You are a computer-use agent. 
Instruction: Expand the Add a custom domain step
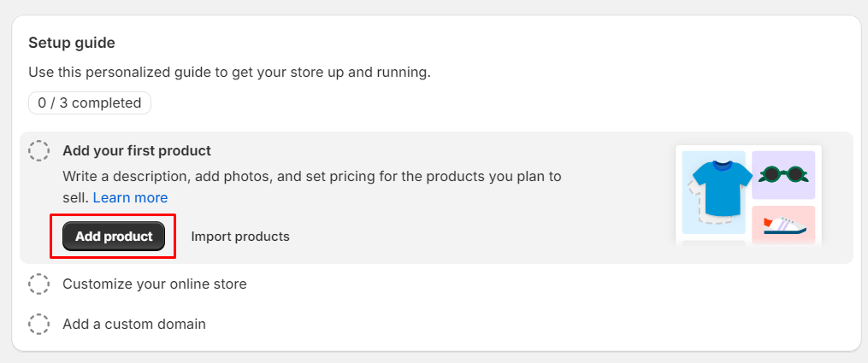click(134, 325)
